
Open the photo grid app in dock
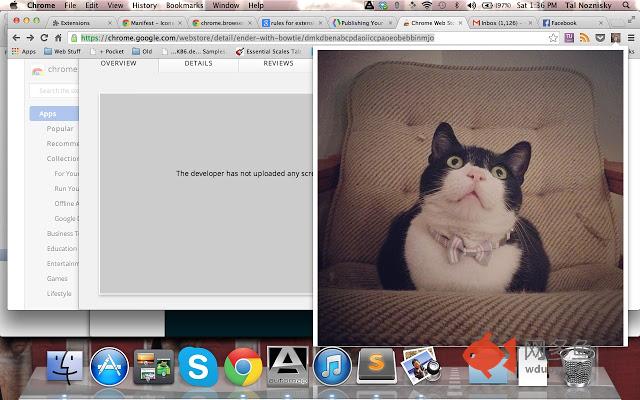pyautogui.click(x=153, y=367)
